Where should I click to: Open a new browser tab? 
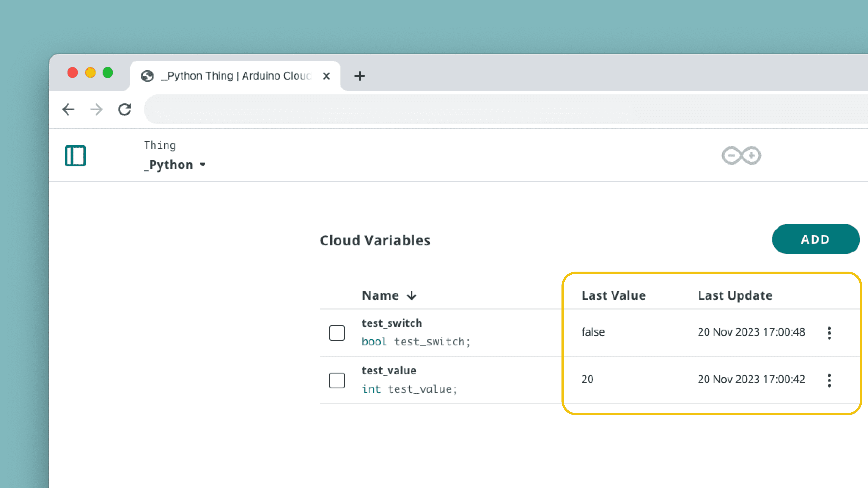coord(360,76)
